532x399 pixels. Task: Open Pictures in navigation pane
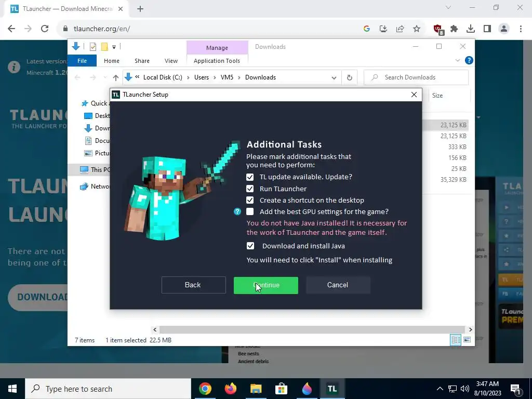tap(97, 153)
